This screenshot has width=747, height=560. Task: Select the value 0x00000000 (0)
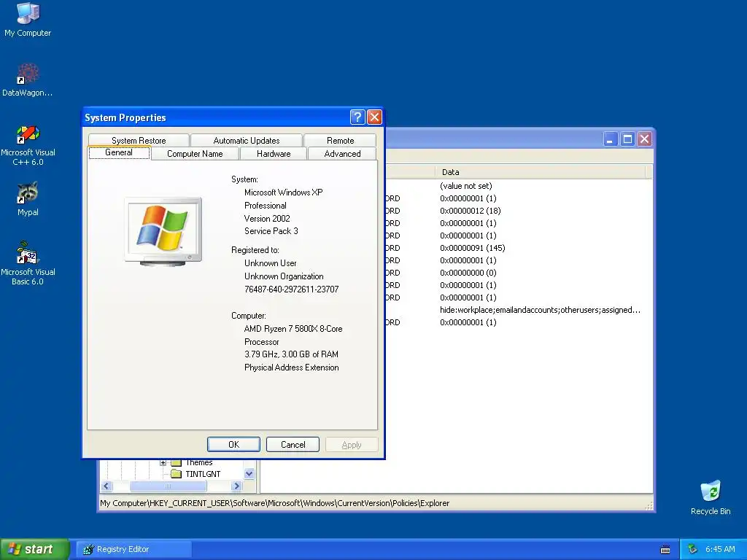point(468,273)
